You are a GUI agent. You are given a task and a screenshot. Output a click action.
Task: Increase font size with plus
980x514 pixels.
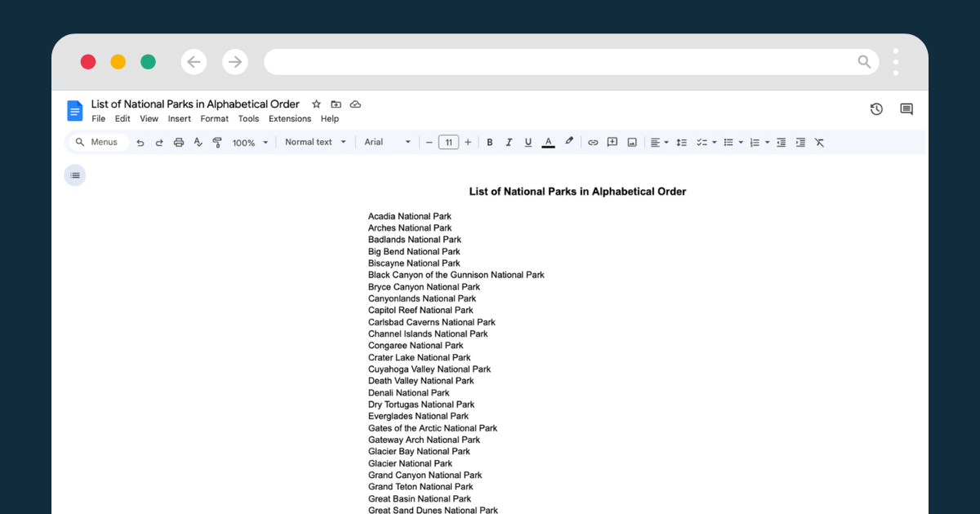(468, 143)
